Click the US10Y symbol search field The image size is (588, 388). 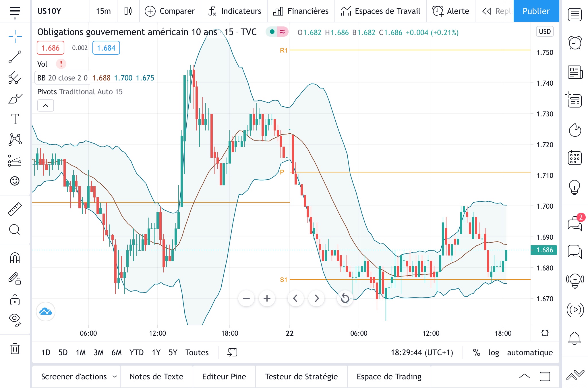[x=49, y=11]
